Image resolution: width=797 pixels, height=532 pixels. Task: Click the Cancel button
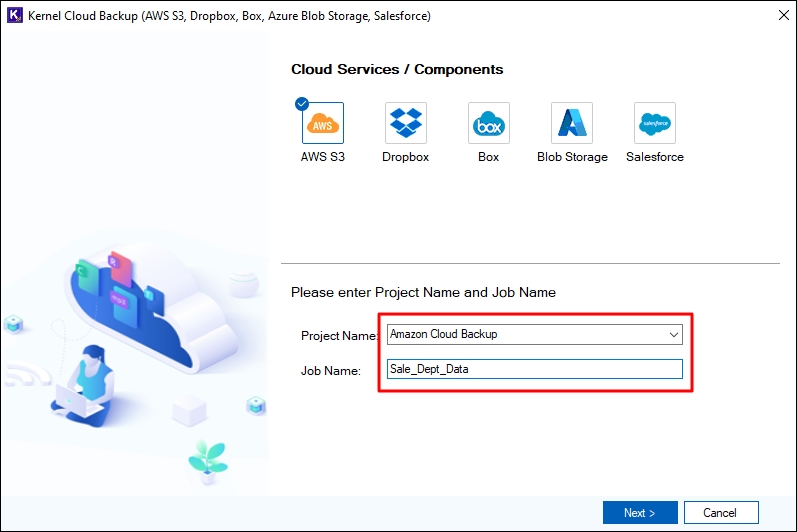(721, 513)
